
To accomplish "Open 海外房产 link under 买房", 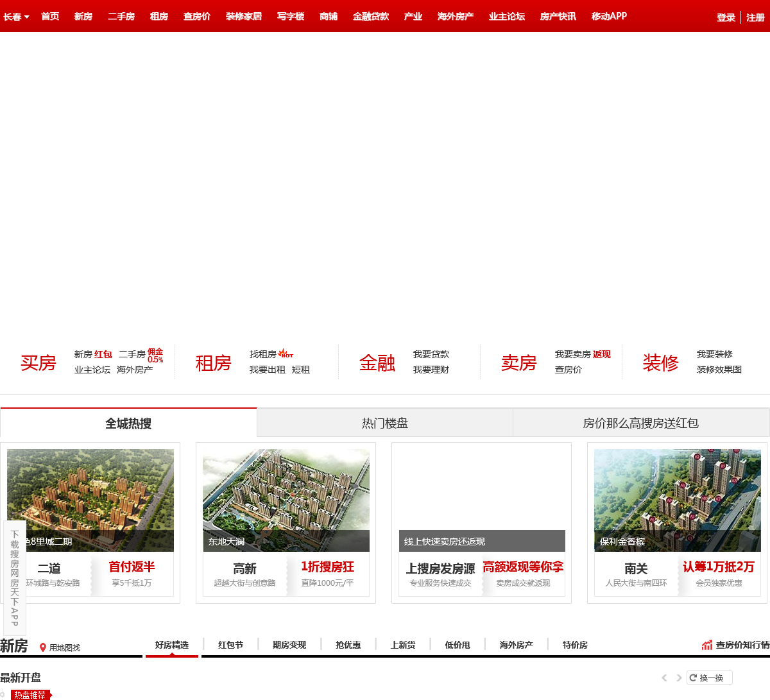I will tap(135, 370).
